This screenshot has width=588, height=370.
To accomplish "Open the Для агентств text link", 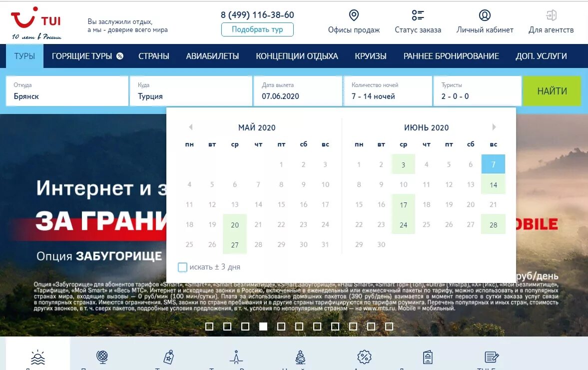I will click(551, 30).
